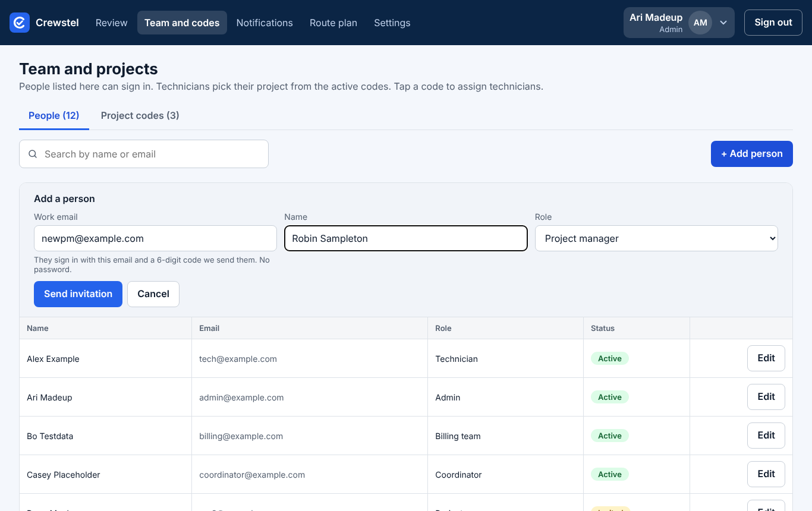
Task: Select the People (12) tab
Action: [54, 115]
